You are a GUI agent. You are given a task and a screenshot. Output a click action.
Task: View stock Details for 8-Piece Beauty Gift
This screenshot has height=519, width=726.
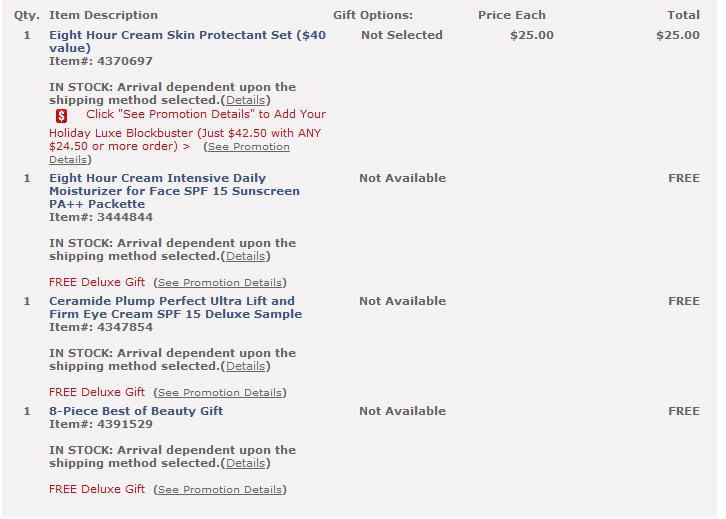[x=245, y=463]
